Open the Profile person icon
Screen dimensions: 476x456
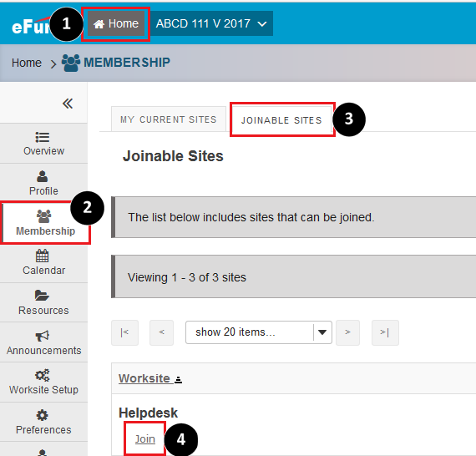click(x=43, y=176)
